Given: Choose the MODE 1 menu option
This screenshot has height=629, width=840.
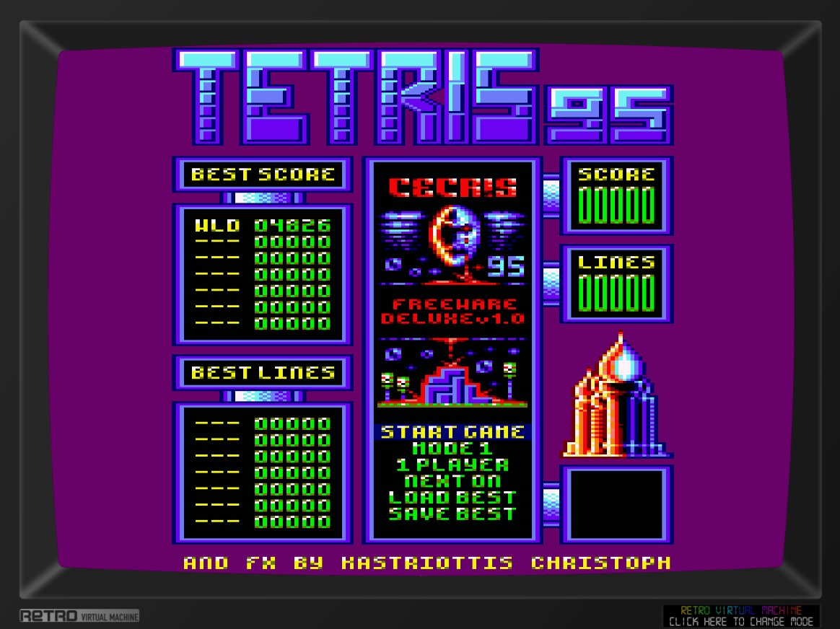Looking at the screenshot, I should [452, 449].
